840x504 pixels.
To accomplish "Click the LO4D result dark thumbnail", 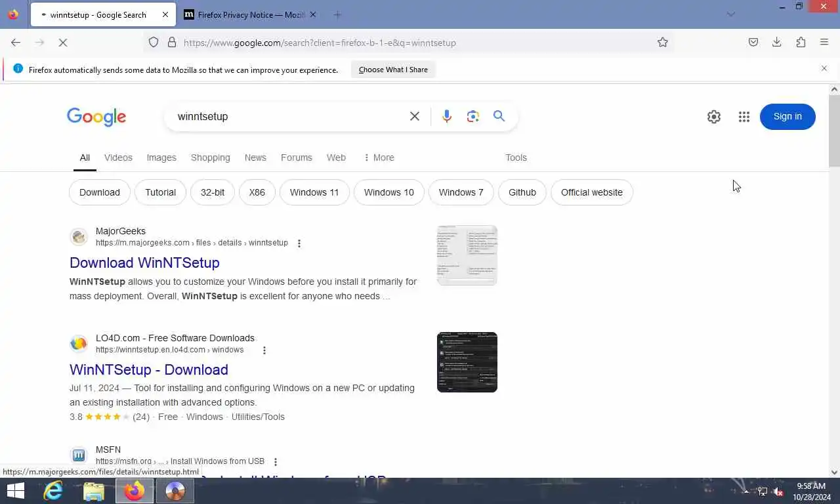I will pos(467,362).
